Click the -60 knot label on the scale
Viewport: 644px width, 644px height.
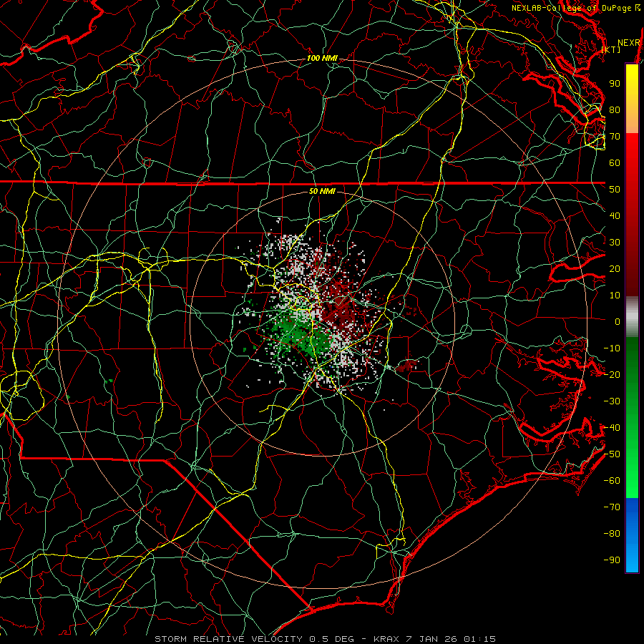click(612, 481)
